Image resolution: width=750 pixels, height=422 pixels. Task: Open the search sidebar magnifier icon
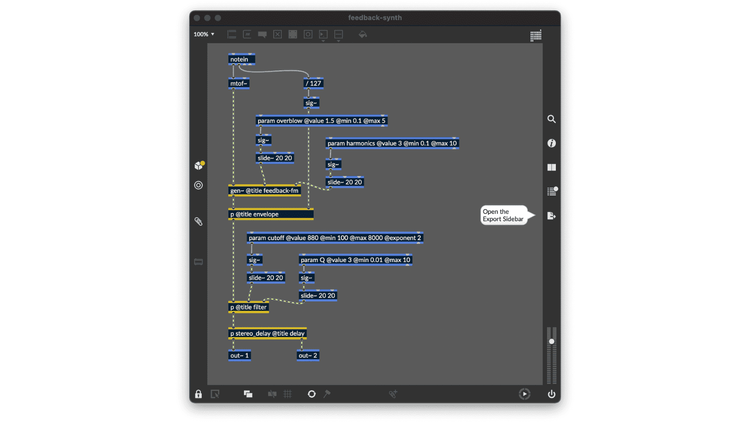click(551, 119)
